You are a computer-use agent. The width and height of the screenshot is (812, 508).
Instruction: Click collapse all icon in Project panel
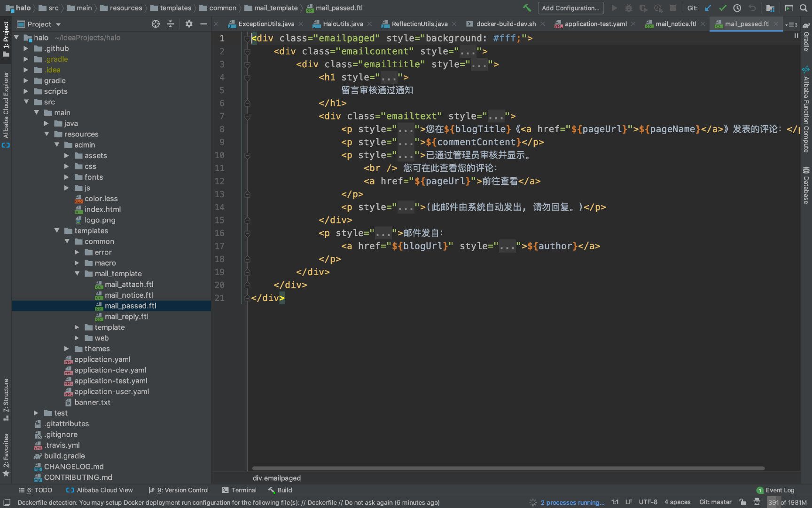coord(171,24)
